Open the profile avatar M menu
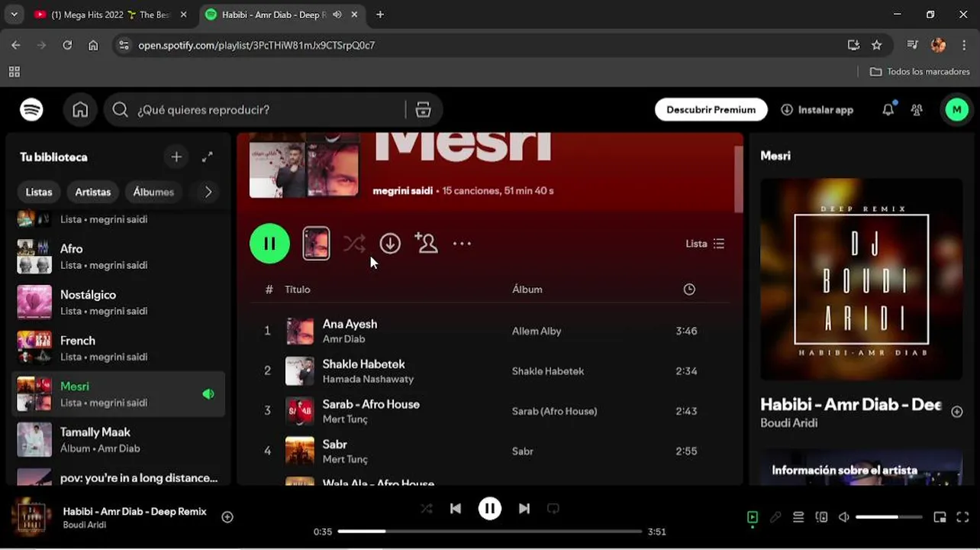The image size is (980, 550). click(x=956, y=110)
